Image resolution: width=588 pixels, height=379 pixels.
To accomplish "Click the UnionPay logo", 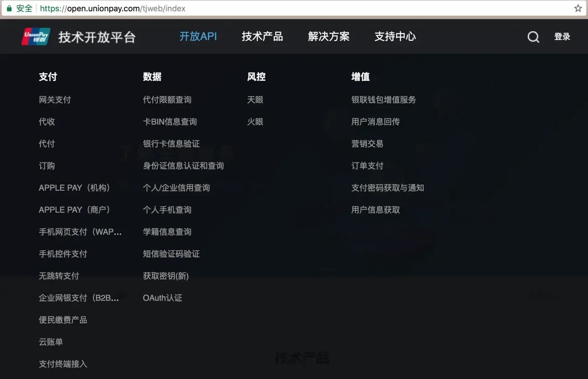I will (36, 37).
